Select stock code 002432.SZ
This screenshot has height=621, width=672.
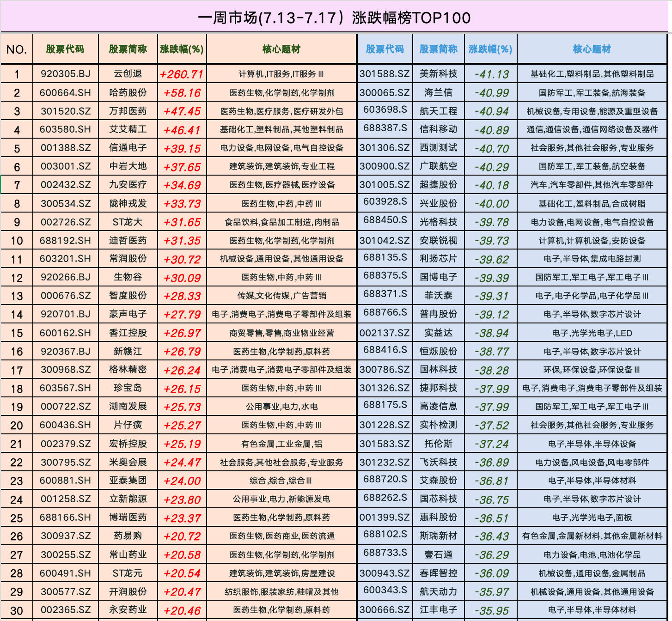point(66,185)
